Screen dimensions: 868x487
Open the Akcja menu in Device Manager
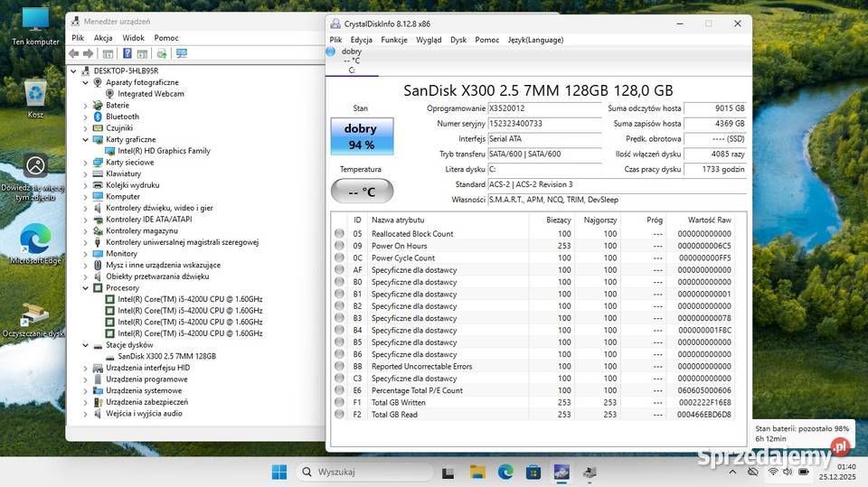(x=103, y=38)
